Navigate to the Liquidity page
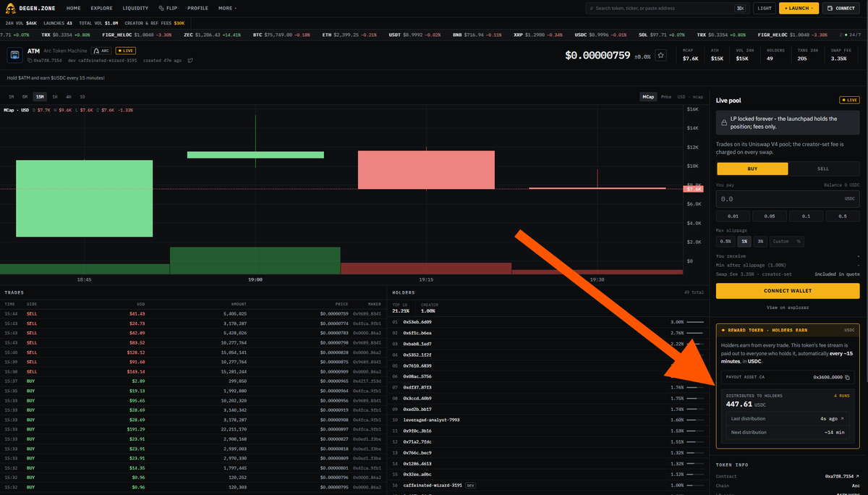This screenshot has width=868, height=495. (135, 8)
